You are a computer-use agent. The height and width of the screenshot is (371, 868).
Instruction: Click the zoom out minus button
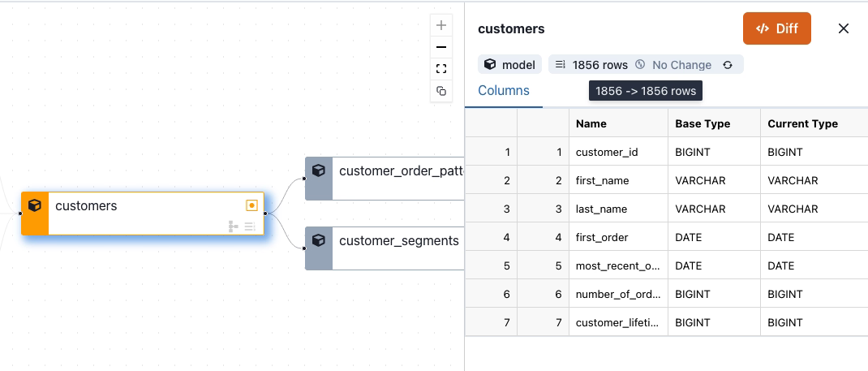point(441,47)
